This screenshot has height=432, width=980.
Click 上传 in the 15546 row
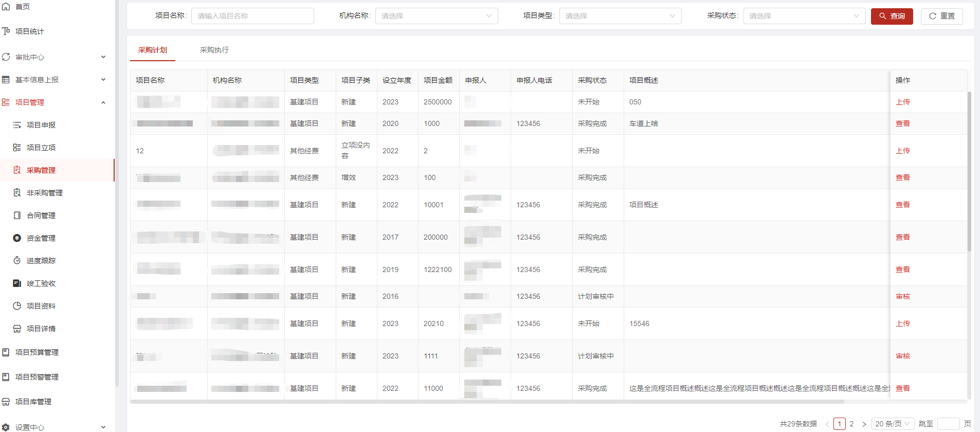[x=903, y=323]
